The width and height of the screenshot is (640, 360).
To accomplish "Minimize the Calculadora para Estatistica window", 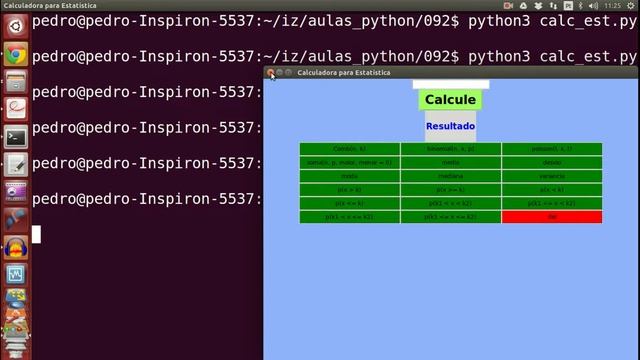I will click(280, 72).
